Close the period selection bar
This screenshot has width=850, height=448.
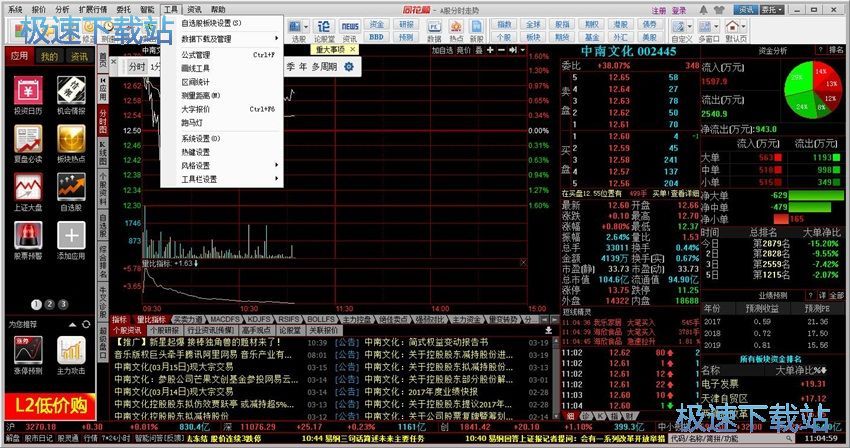click(114, 61)
